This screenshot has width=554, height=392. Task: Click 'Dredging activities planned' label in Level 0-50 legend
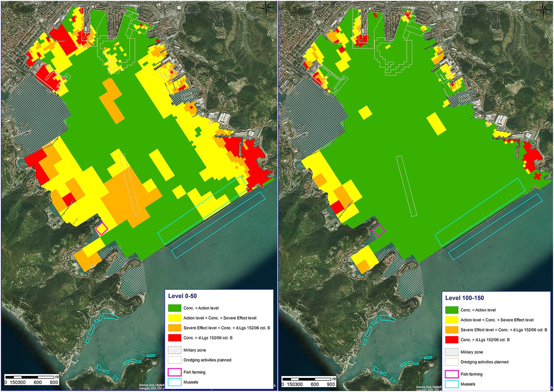[207, 360]
